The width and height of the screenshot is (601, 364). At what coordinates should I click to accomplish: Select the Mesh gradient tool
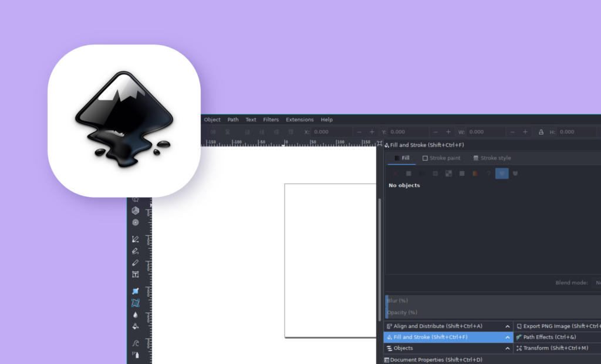click(x=136, y=303)
